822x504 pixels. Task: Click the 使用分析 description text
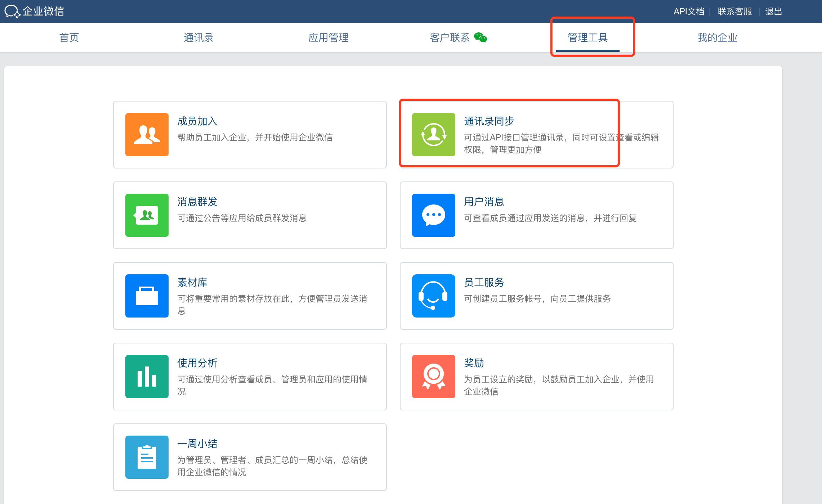(x=272, y=386)
